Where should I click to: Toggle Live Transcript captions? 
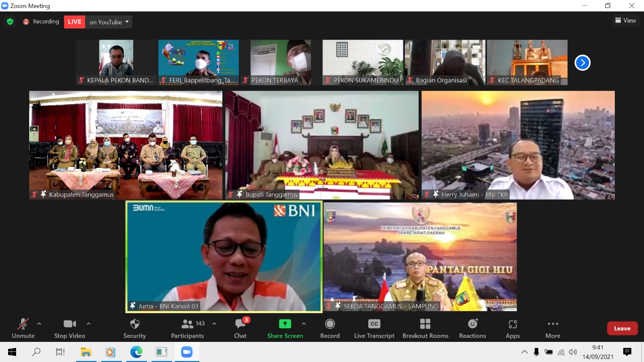coord(374,328)
